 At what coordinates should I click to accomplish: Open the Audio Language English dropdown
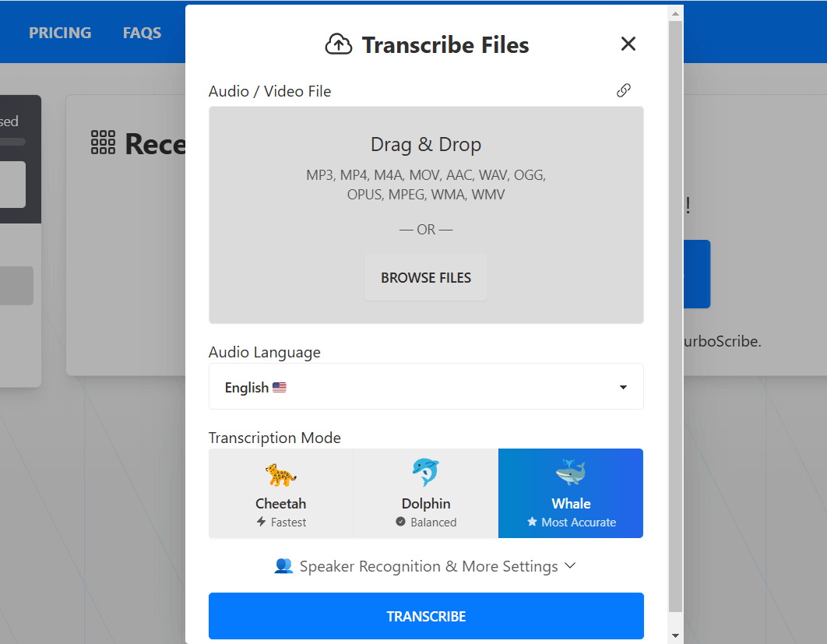(426, 387)
